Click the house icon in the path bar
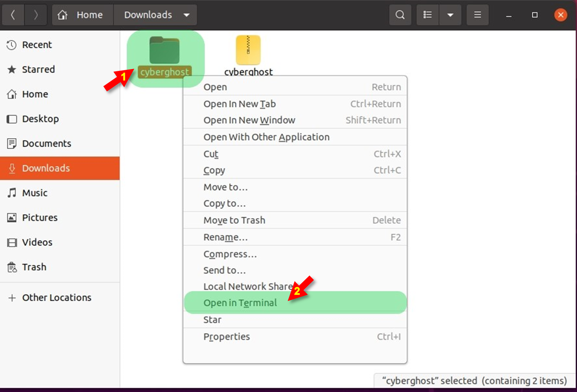The height and width of the screenshot is (392, 577). pos(63,15)
